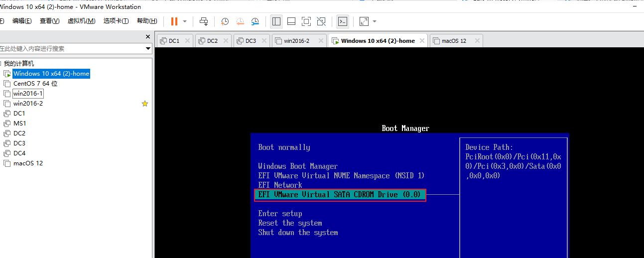Select the Windows 10 x64 (2)-home tab
644x258 pixels.
tap(378, 41)
